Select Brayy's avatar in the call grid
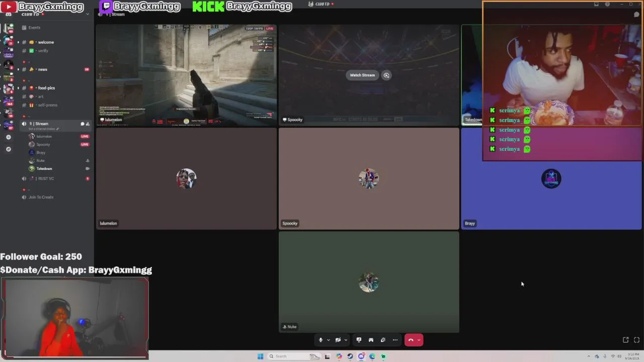Viewport: 644px width, 362px height. [x=551, y=178]
